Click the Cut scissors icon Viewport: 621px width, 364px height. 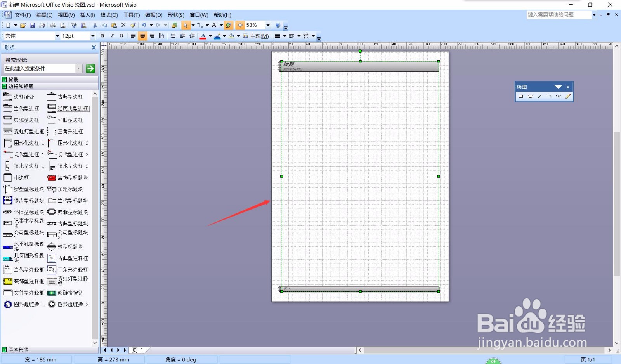click(95, 25)
